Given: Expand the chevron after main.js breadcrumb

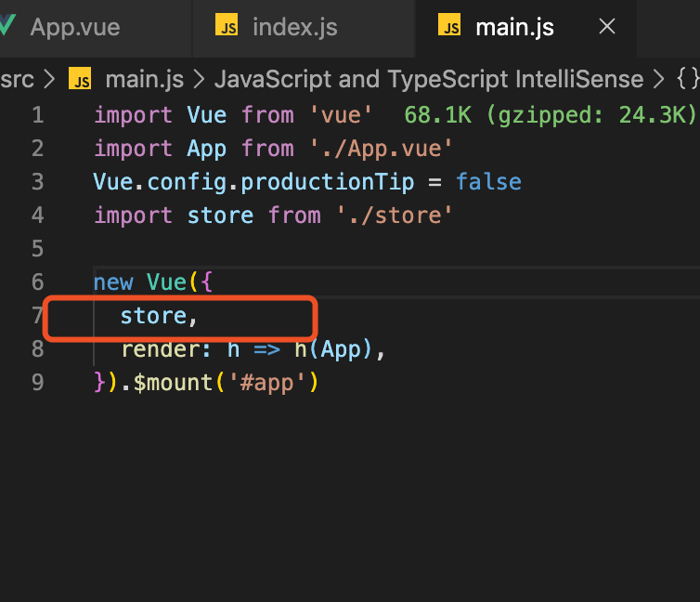Looking at the screenshot, I should 199,80.
